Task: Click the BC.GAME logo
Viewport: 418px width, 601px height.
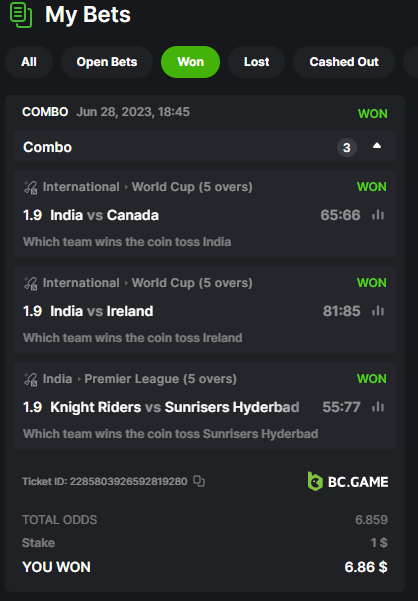Action: [348, 481]
